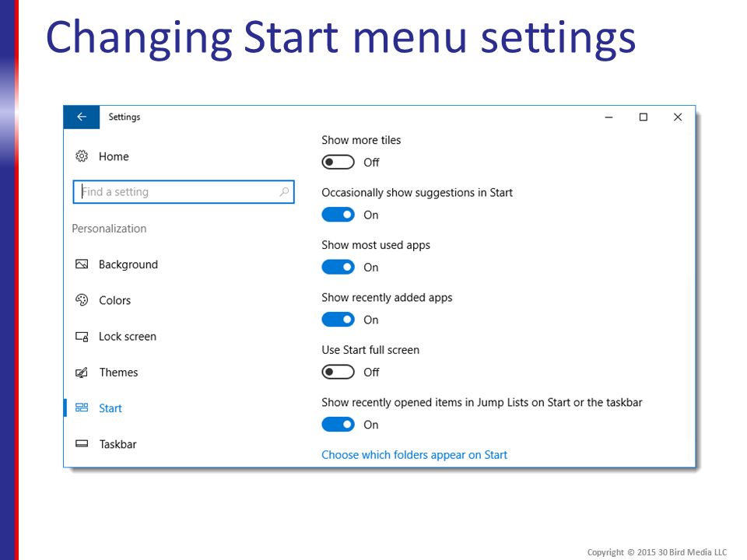Select the Start sidebar item
Viewport: 747px width, 560px height.
[x=110, y=408]
